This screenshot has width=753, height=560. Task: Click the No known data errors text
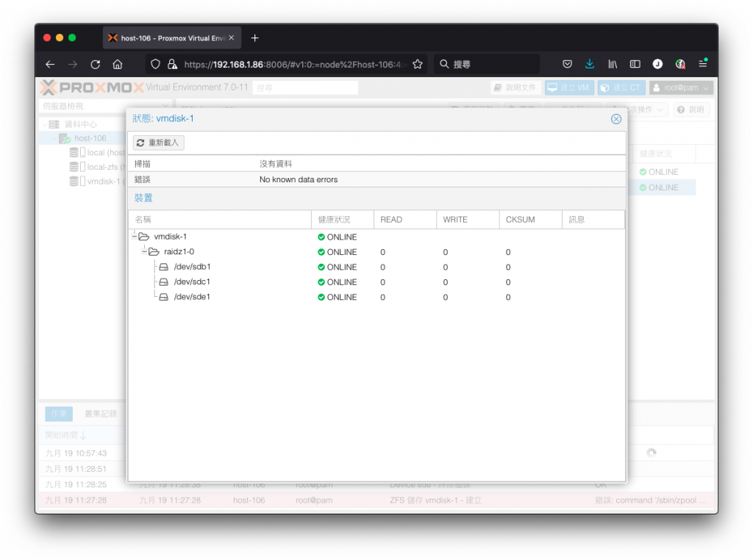point(299,179)
